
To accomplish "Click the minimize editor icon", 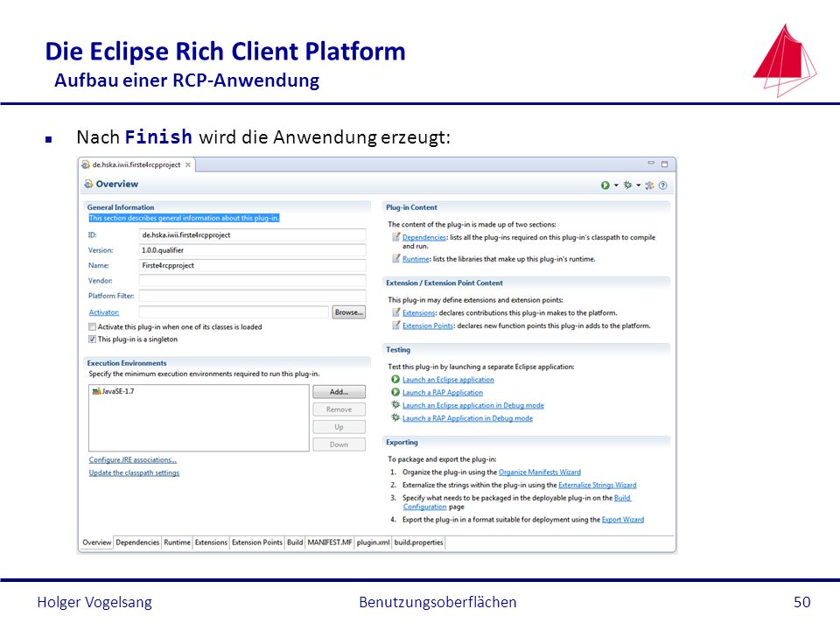I will (651, 163).
